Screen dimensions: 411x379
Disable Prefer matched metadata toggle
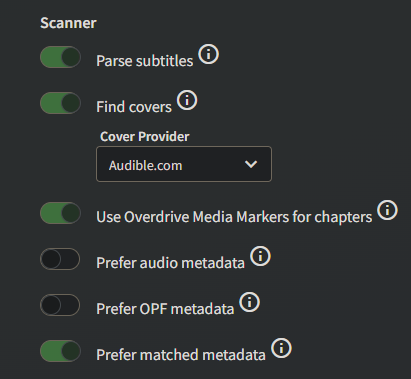pyautogui.click(x=60, y=351)
